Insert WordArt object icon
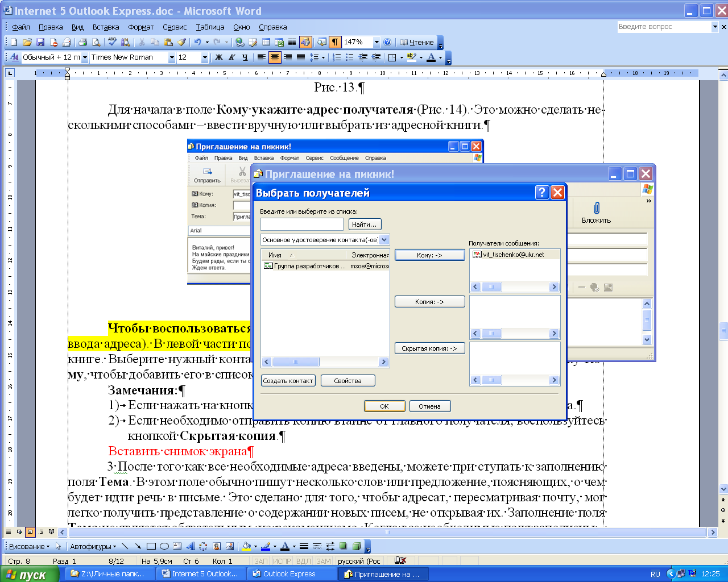 pos(191,546)
